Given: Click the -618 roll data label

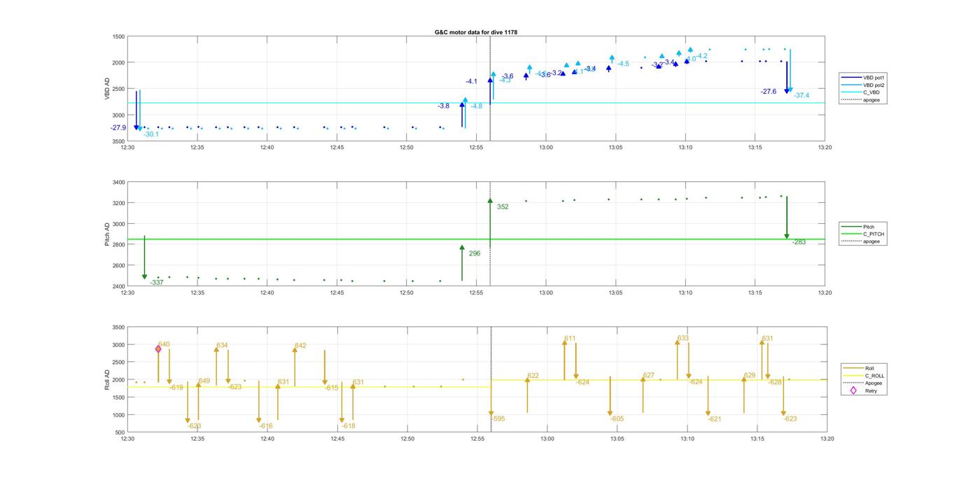Looking at the screenshot, I should pos(349,426).
